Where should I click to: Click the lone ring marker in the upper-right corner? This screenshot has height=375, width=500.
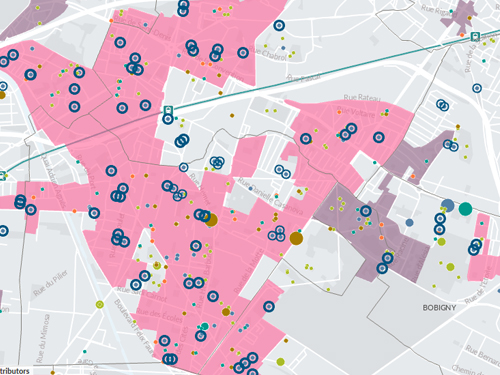[x=477, y=88]
